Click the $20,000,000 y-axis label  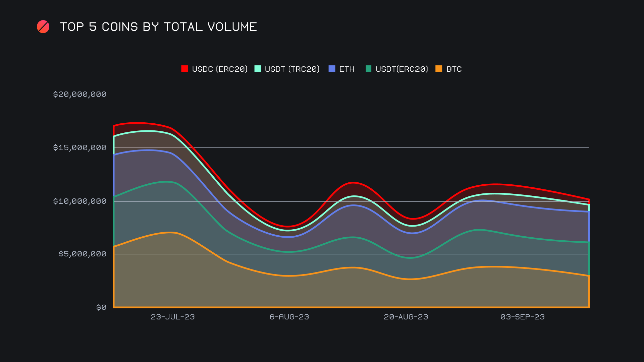tap(79, 94)
